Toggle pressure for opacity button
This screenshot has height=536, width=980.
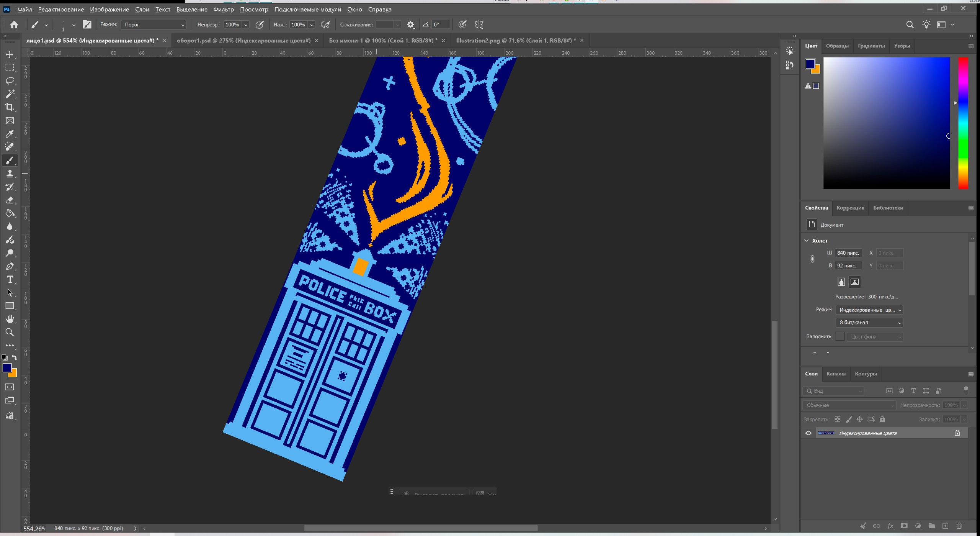tap(260, 25)
